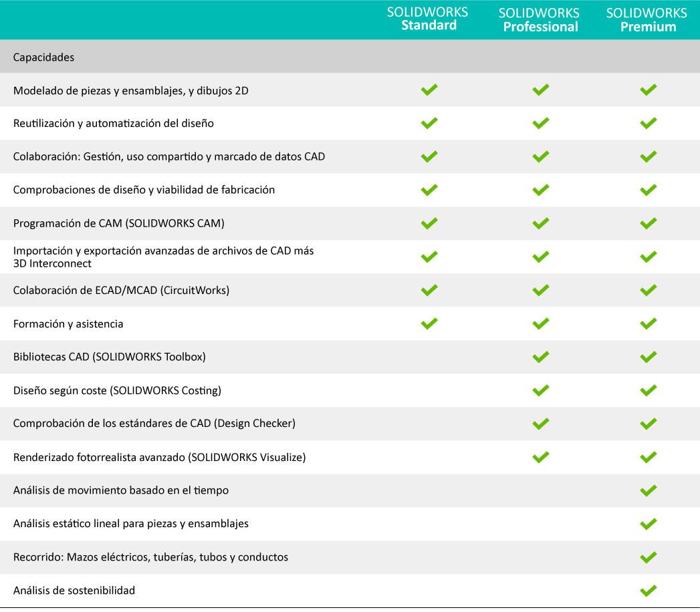
Task: Select the Recorrido: Mazos eléctricos, tuberías text
Action: point(150,557)
